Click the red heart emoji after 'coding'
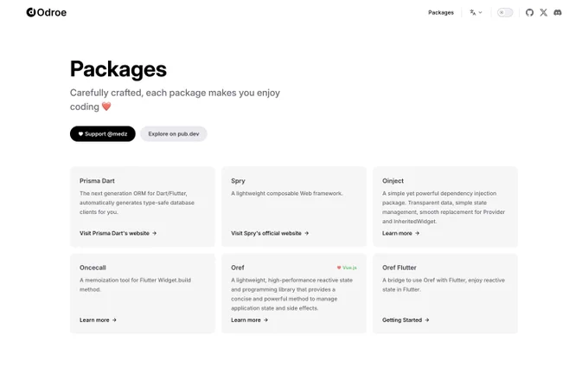 tap(106, 107)
